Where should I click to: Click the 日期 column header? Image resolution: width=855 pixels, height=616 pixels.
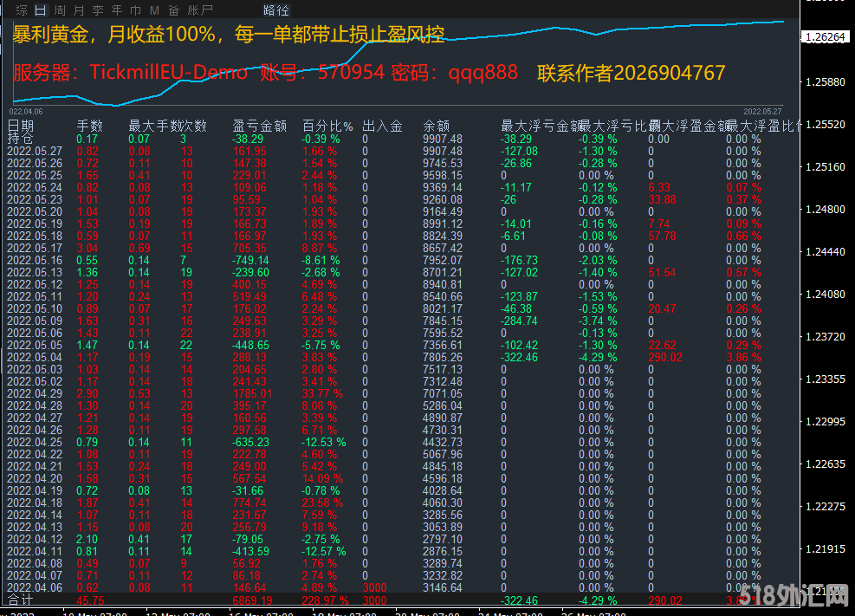(21, 126)
